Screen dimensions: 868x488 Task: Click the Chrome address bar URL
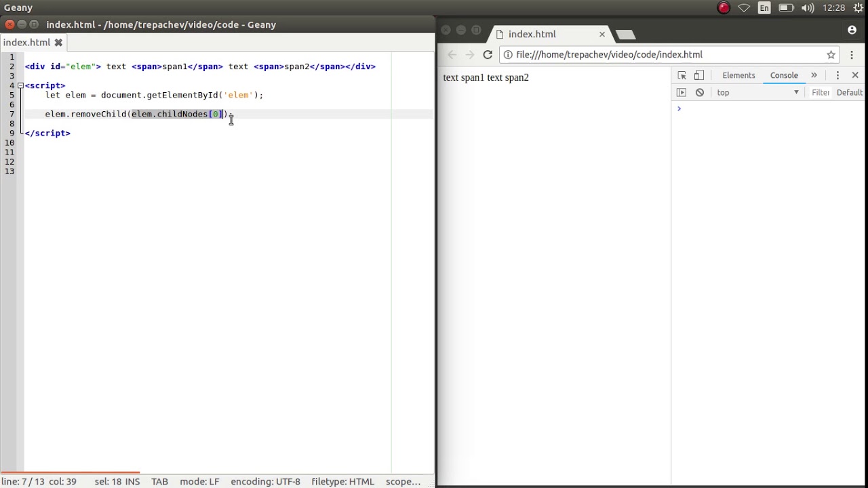tap(609, 55)
